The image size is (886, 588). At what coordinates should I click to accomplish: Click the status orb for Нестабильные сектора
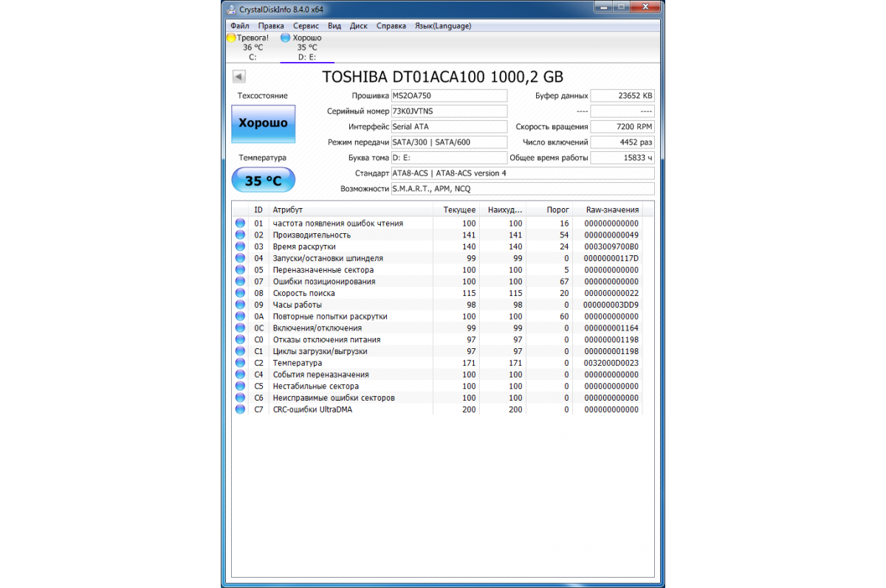tap(240, 386)
